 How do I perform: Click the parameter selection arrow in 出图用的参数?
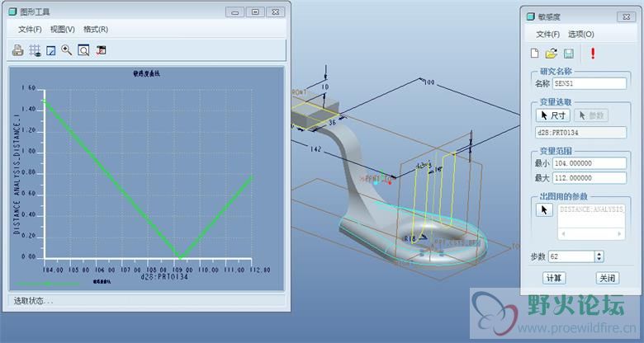[x=544, y=210]
